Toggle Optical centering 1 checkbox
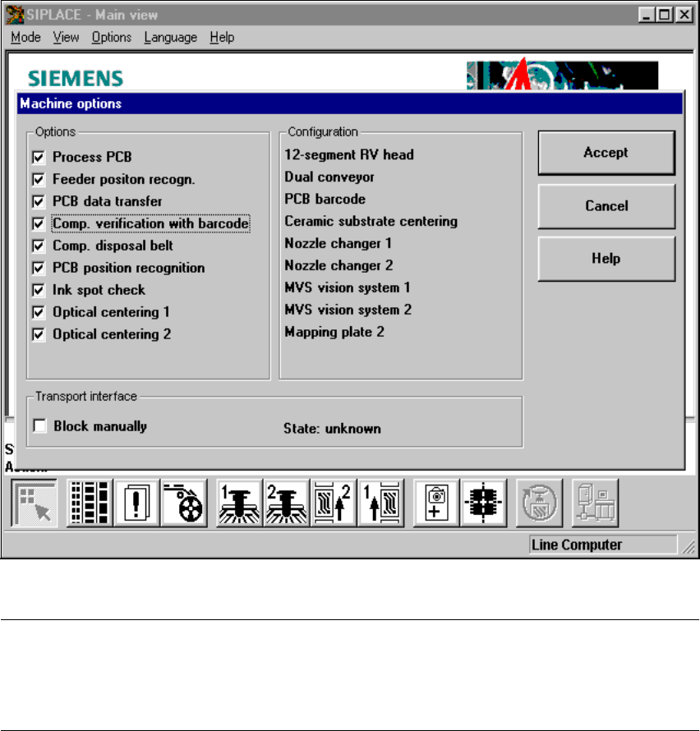Image resolution: width=700 pixels, height=731 pixels. (x=39, y=312)
